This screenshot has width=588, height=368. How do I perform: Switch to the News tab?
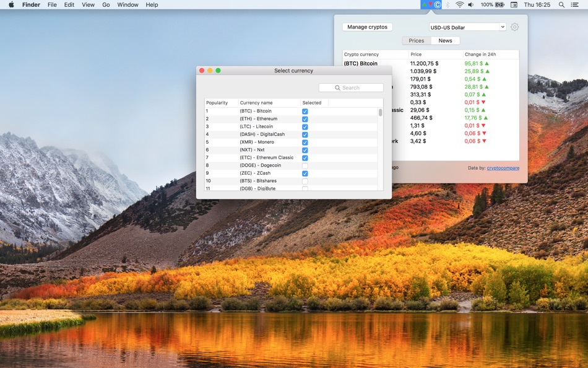[445, 40]
